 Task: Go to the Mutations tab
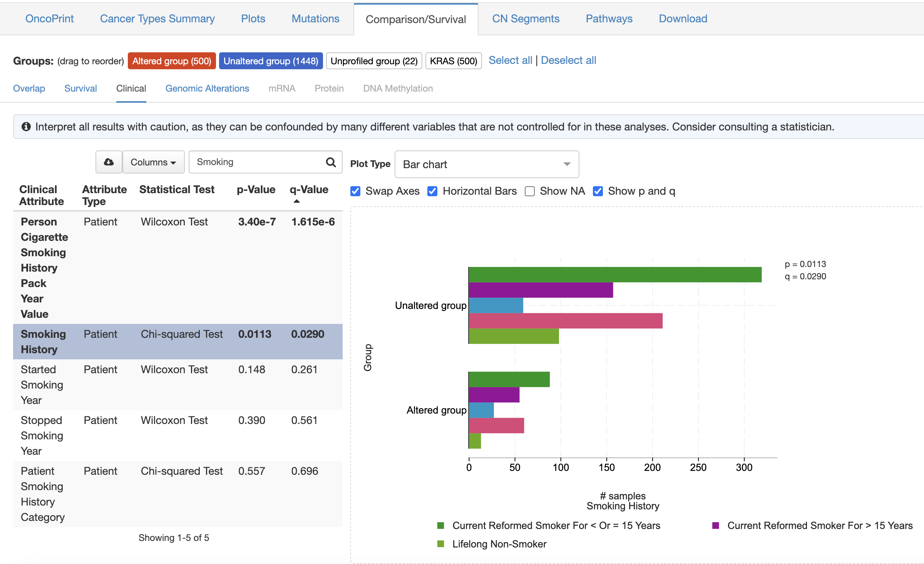315,18
